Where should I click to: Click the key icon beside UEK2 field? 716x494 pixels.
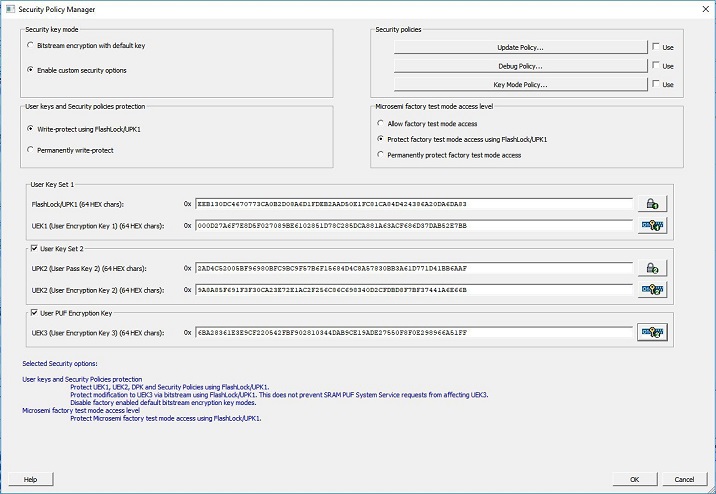click(x=651, y=290)
